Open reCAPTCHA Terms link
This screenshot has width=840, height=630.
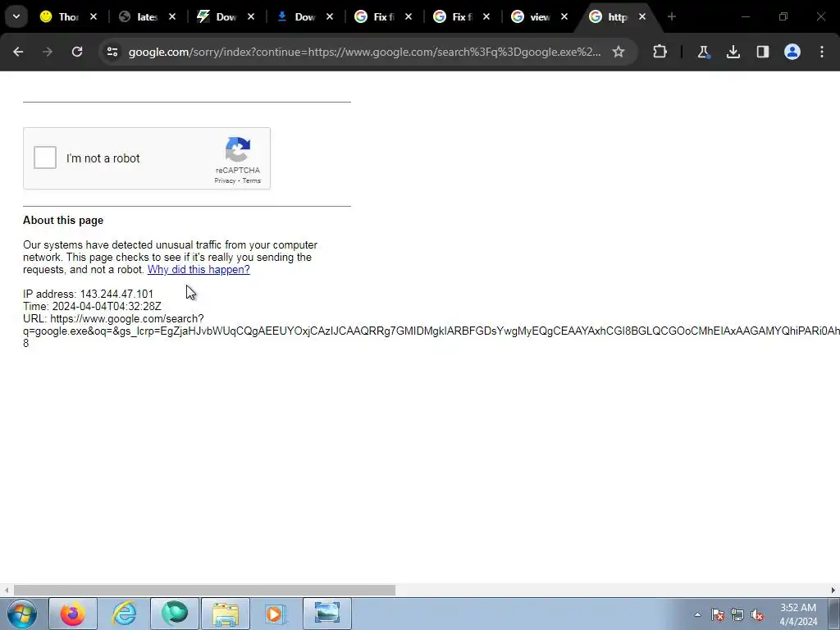(251, 180)
